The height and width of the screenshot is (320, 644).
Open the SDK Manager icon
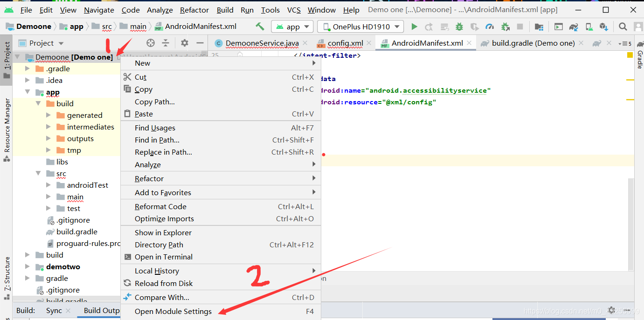tap(602, 27)
